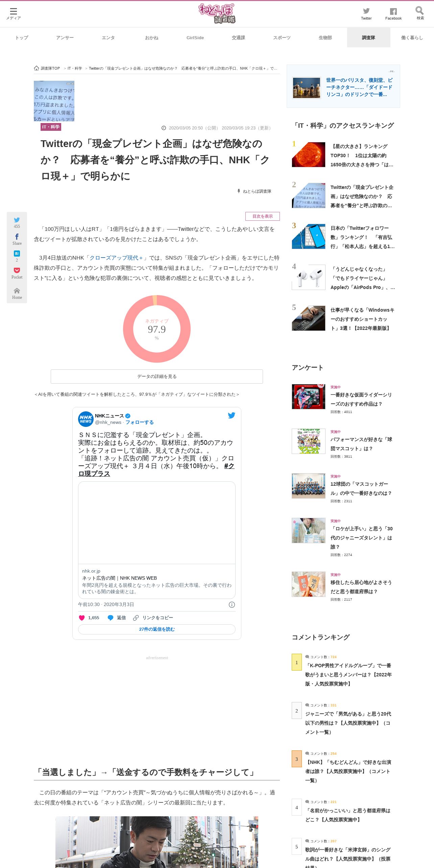434x868 pixels.
Task: Open 球団マスコット survey thumbnail
Action: pyautogui.click(x=309, y=441)
